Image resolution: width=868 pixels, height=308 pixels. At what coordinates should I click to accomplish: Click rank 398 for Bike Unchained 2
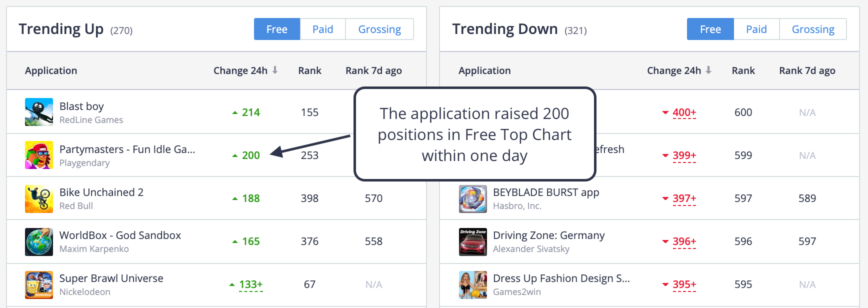(309, 198)
